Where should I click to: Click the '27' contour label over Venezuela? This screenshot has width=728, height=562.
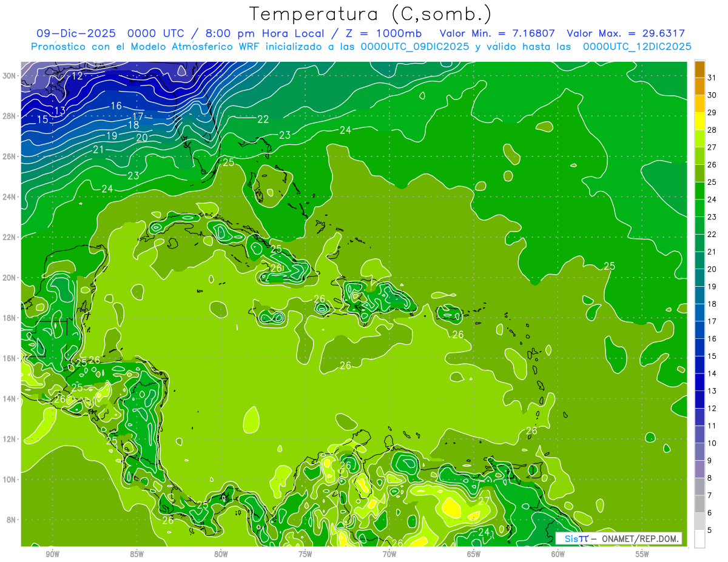pyautogui.click(x=484, y=501)
